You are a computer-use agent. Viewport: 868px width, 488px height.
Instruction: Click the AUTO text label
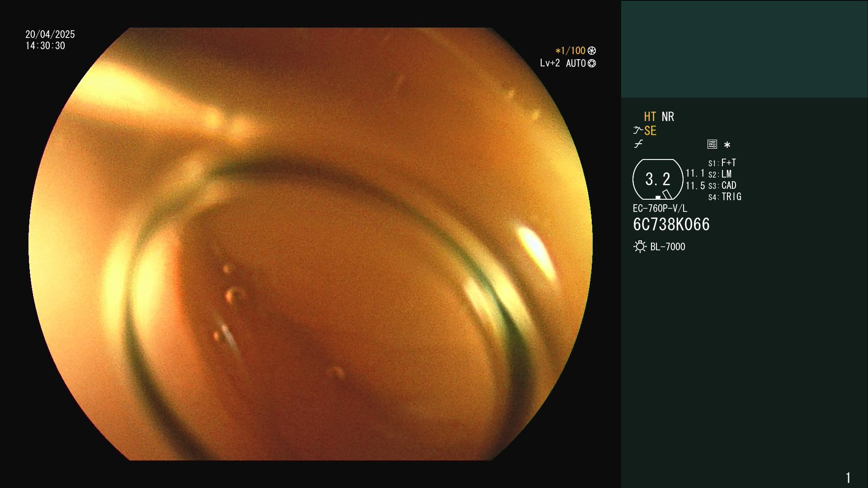point(576,64)
